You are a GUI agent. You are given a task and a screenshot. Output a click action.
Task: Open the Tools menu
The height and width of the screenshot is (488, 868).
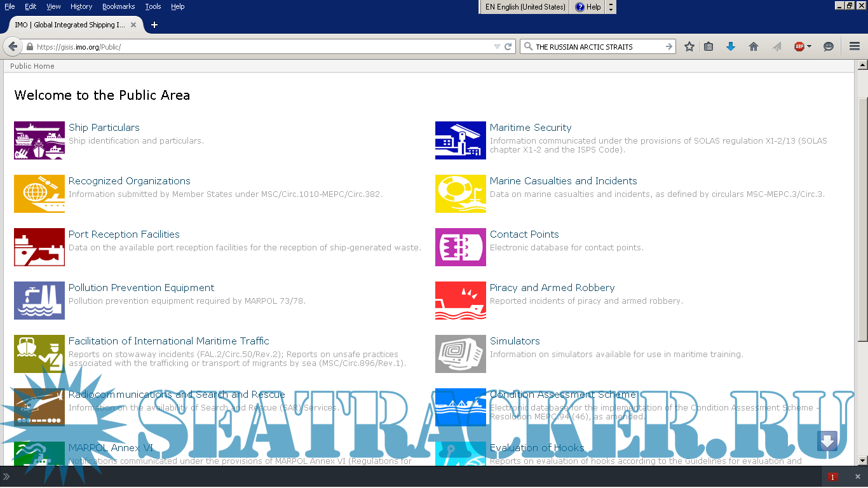(x=153, y=6)
